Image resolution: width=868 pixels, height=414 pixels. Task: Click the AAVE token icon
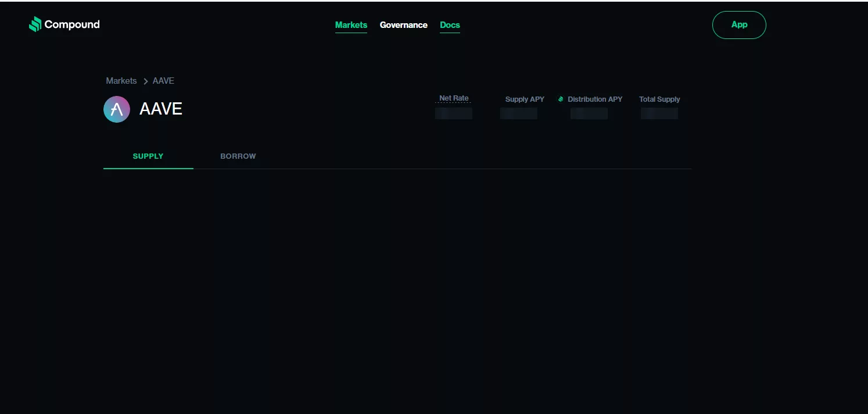[x=117, y=109]
